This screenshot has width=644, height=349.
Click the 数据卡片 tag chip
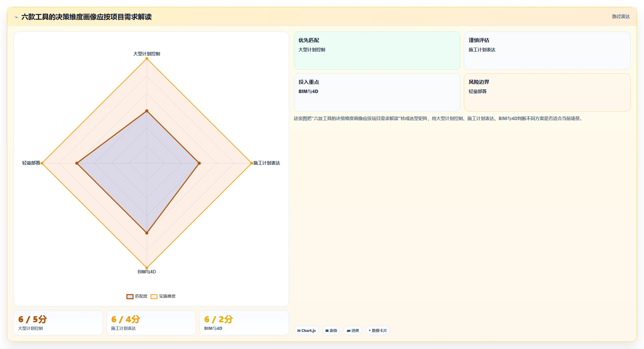tap(378, 331)
